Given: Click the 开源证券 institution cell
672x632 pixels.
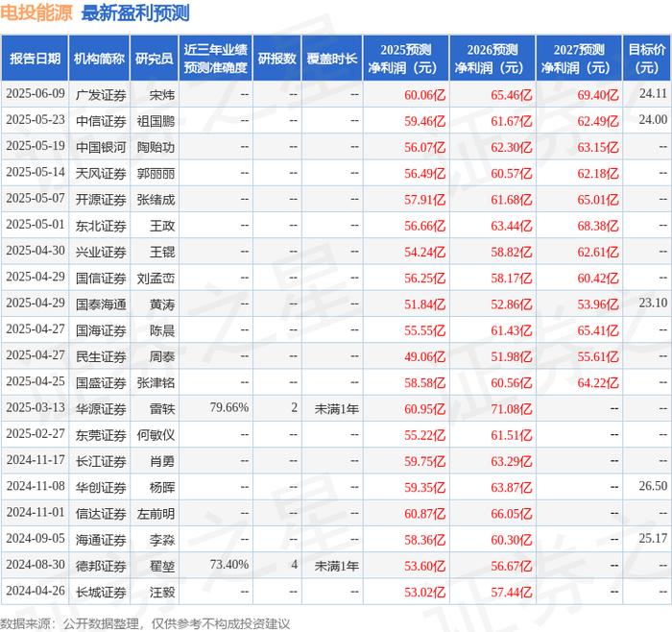Looking at the screenshot, I should [x=101, y=200].
